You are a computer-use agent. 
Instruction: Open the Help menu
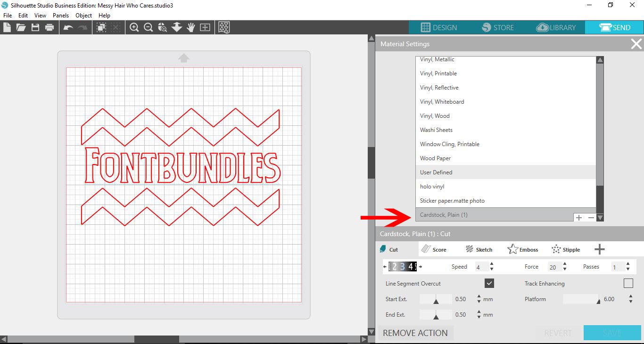[x=104, y=16]
